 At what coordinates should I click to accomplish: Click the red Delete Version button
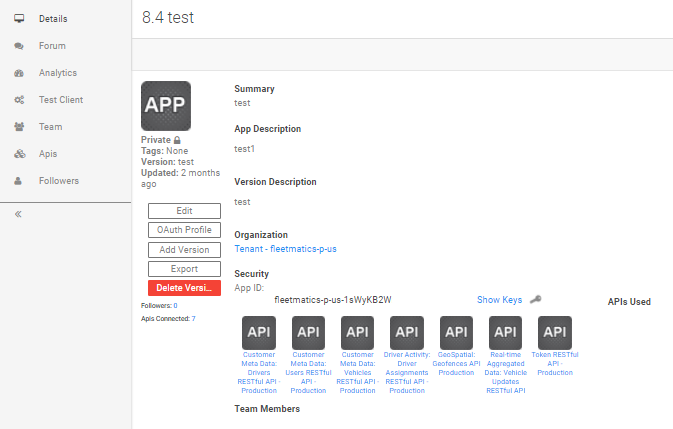pos(184,288)
